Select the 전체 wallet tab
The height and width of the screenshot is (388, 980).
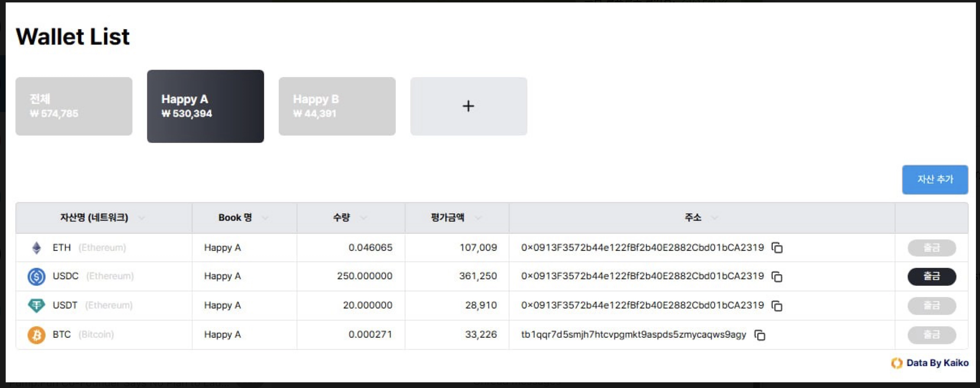coord(74,106)
